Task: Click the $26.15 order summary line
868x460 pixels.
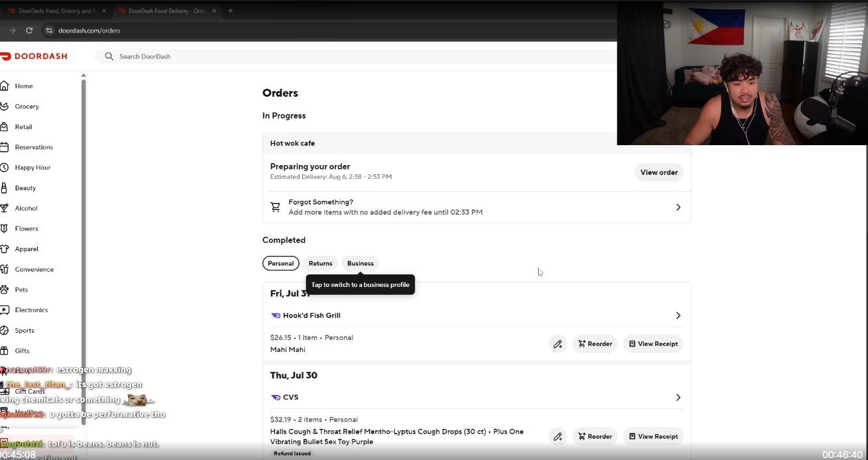Action: [311, 337]
